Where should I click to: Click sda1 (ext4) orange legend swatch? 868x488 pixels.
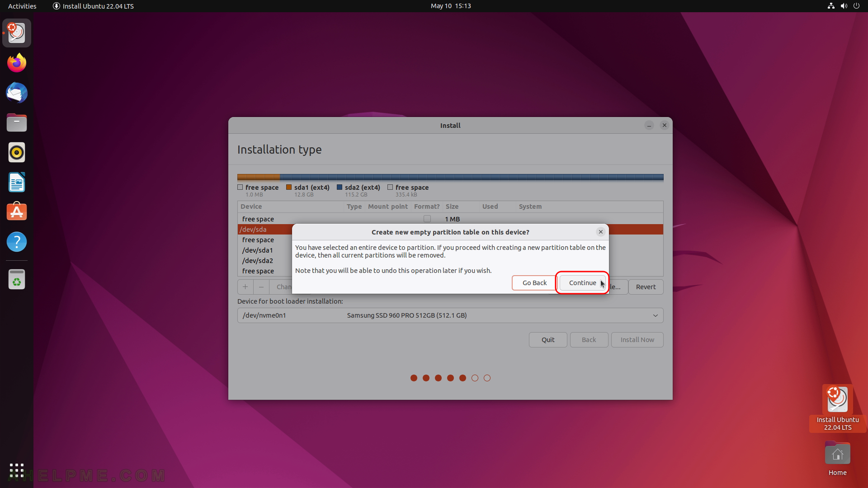point(289,187)
